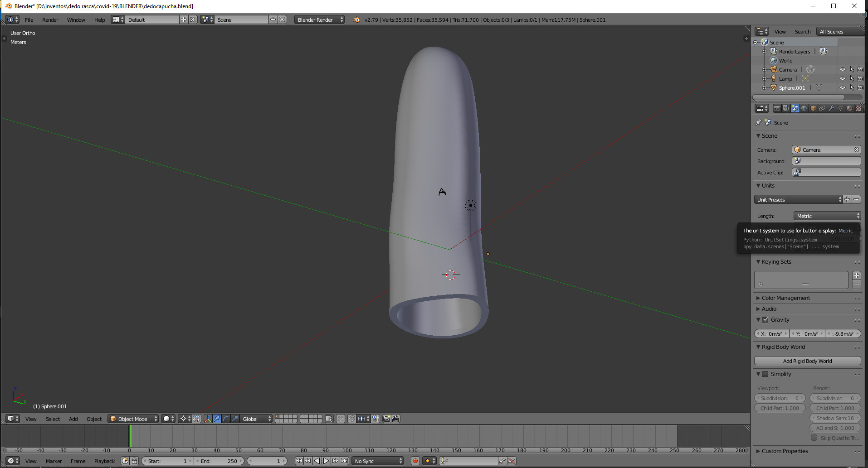Open the Material properties tab
The width and height of the screenshot is (868, 468).
(x=849, y=108)
